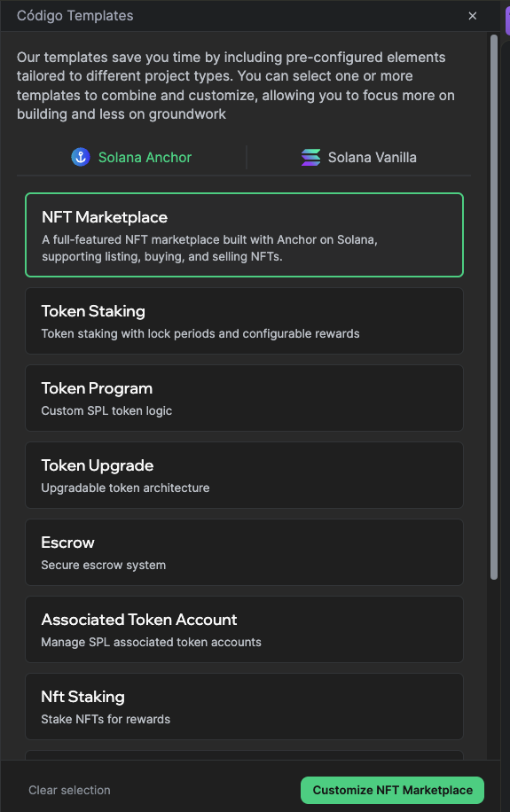Click the Solana Anchor anchor icon
Image resolution: width=510 pixels, height=812 pixels.
click(x=81, y=157)
